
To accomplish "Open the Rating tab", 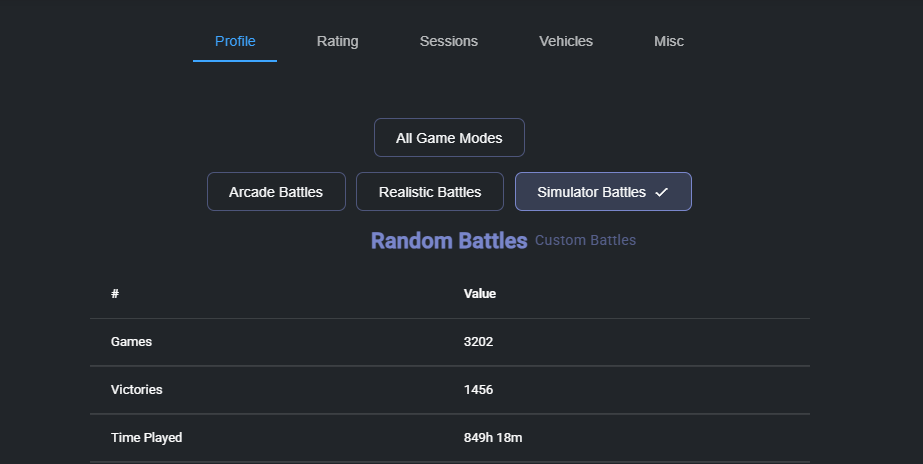I will (x=337, y=41).
